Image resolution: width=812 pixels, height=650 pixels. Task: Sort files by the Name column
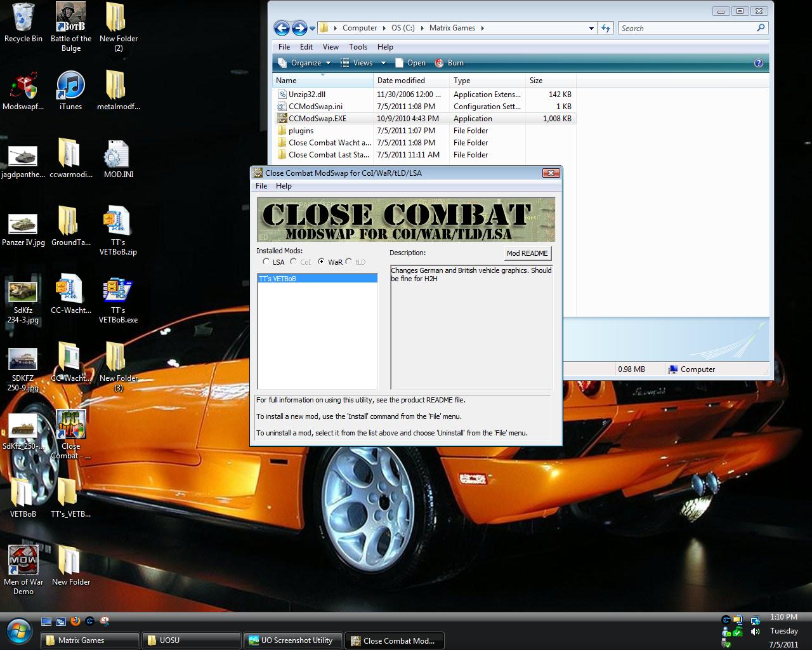(x=323, y=81)
